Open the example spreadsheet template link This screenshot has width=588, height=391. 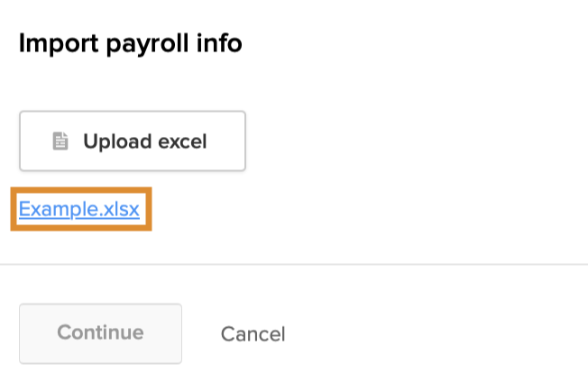click(79, 209)
